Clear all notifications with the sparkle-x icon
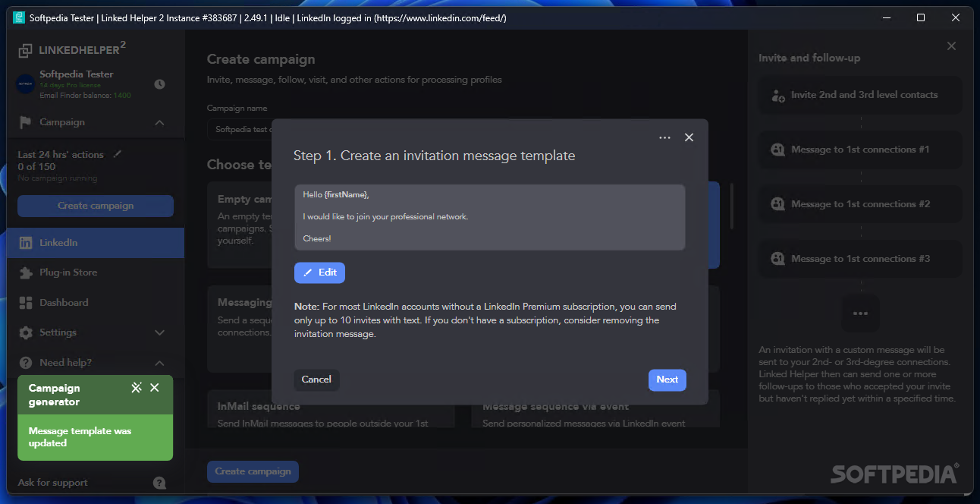Image resolution: width=980 pixels, height=504 pixels. (x=137, y=388)
